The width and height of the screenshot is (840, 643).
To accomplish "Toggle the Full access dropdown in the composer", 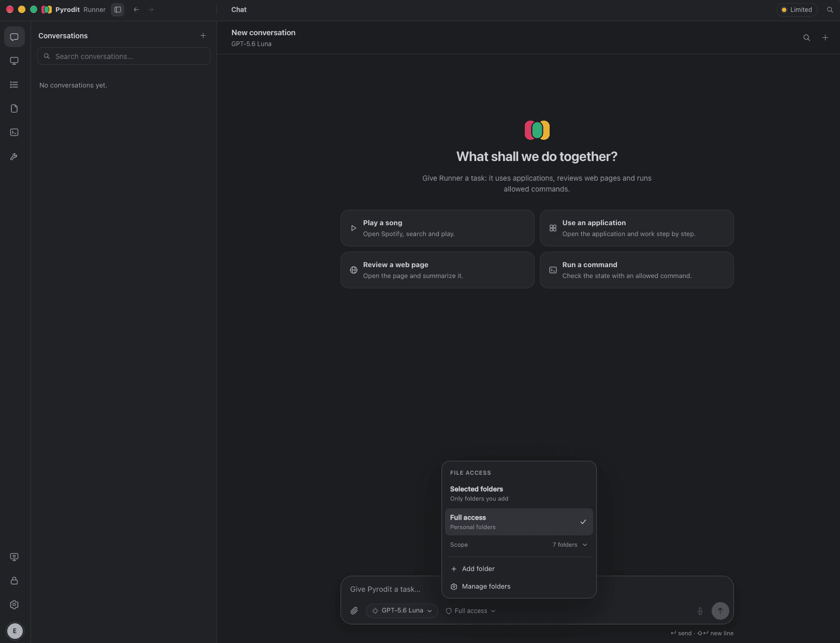I will [x=470, y=611].
